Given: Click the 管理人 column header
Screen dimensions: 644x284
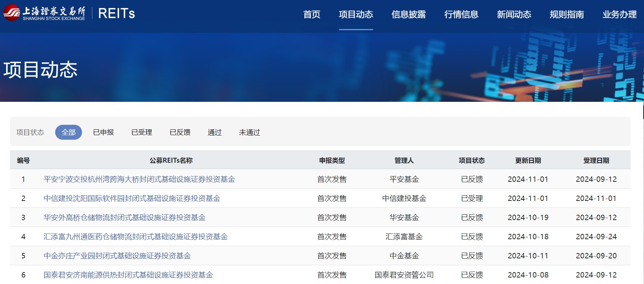Looking at the screenshot, I should tap(404, 160).
